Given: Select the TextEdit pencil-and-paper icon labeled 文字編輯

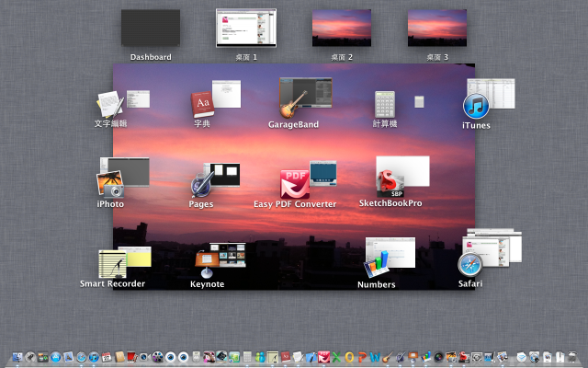Looking at the screenshot, I should 109,104.
